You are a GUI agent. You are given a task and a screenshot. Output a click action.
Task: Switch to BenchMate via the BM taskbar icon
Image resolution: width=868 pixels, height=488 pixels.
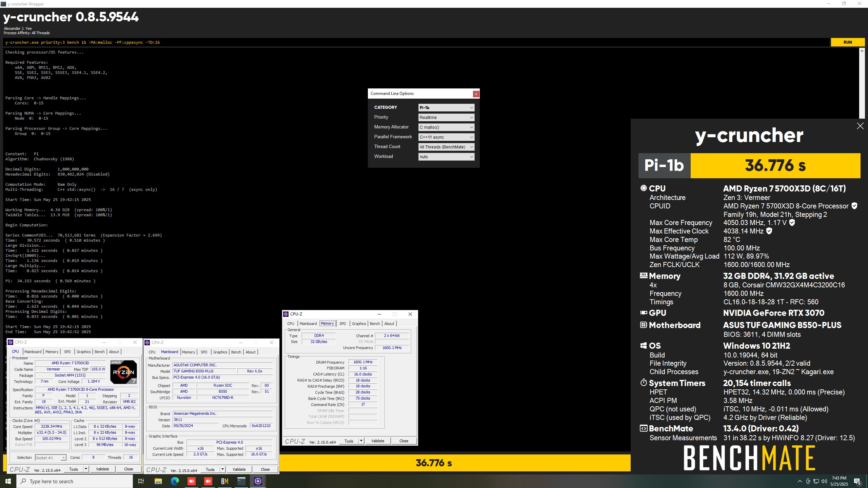tap(224, 481)
